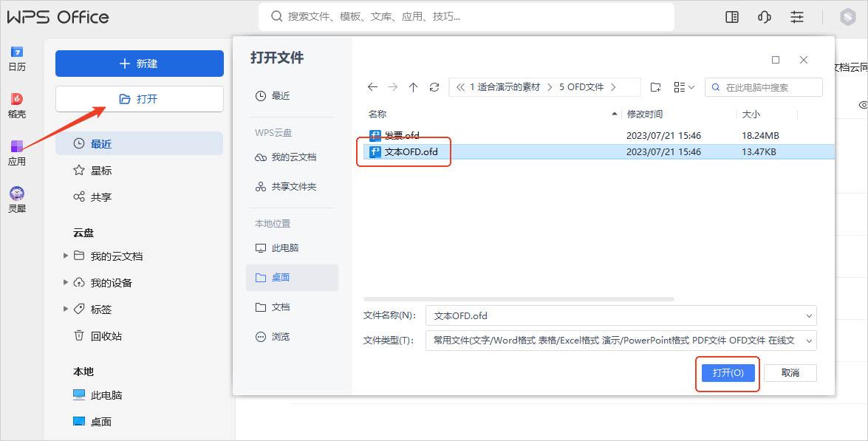This screenshot has width=868, height=441.
Task: Click the reading layout icon near top right
Action: click(x=732, y=16)
